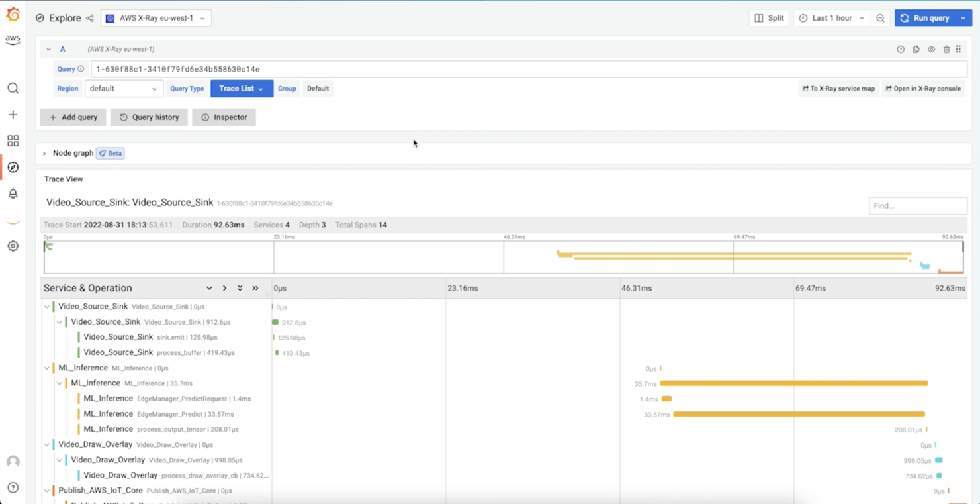Screen dimensions: 980x504
Task: Open the Inspector
Action: pos(224,117)
